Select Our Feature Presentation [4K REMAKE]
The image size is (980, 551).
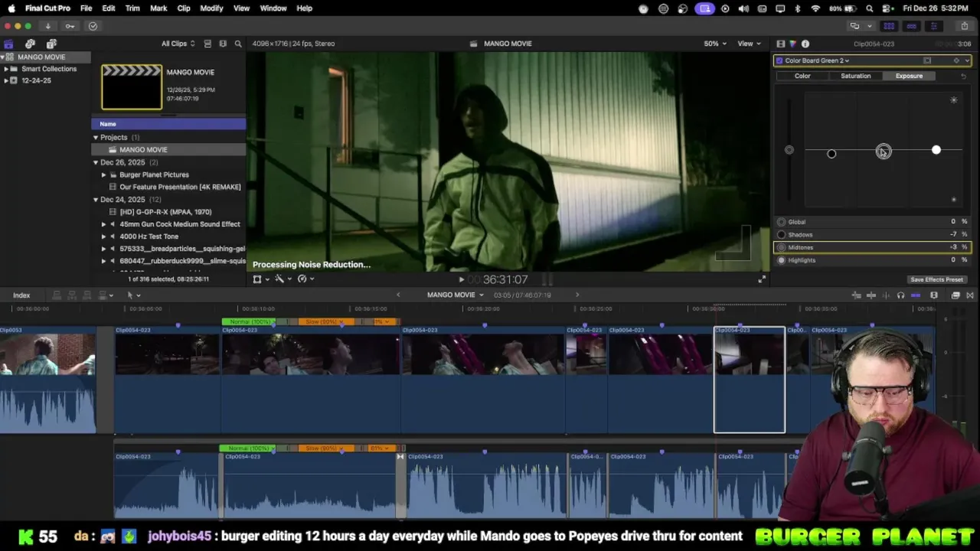coord(180,187)
